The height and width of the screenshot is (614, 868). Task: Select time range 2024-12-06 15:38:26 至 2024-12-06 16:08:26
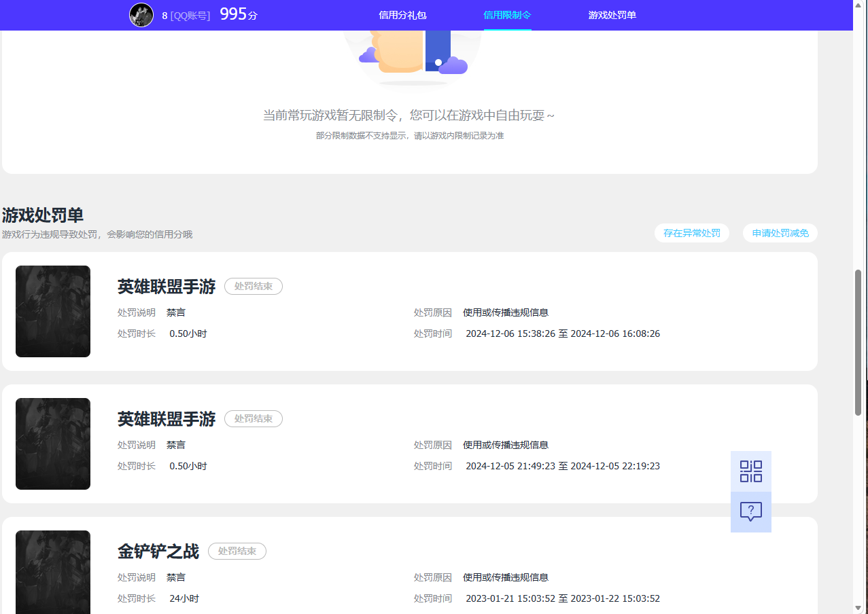[x=563, y=334]
